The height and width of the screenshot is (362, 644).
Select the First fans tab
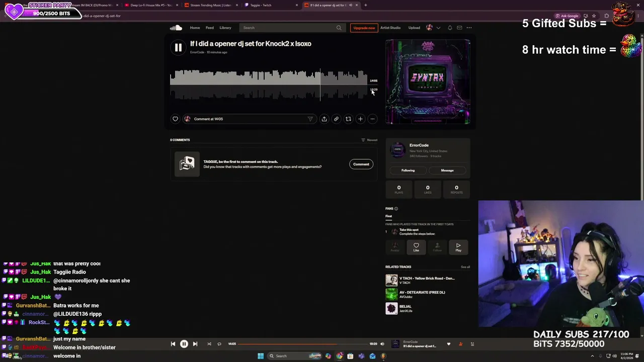[388, 216]
